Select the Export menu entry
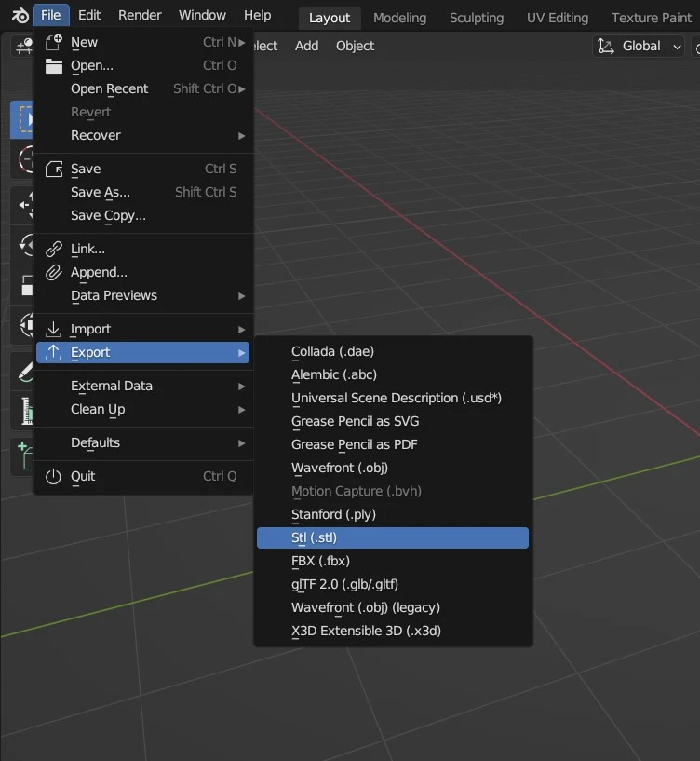 point(143,352)
